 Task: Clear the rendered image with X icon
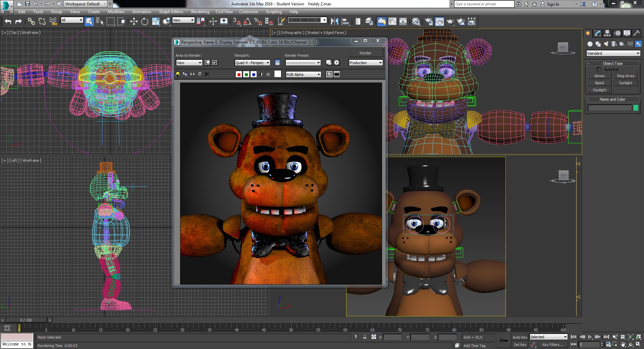tap(207, 74)
